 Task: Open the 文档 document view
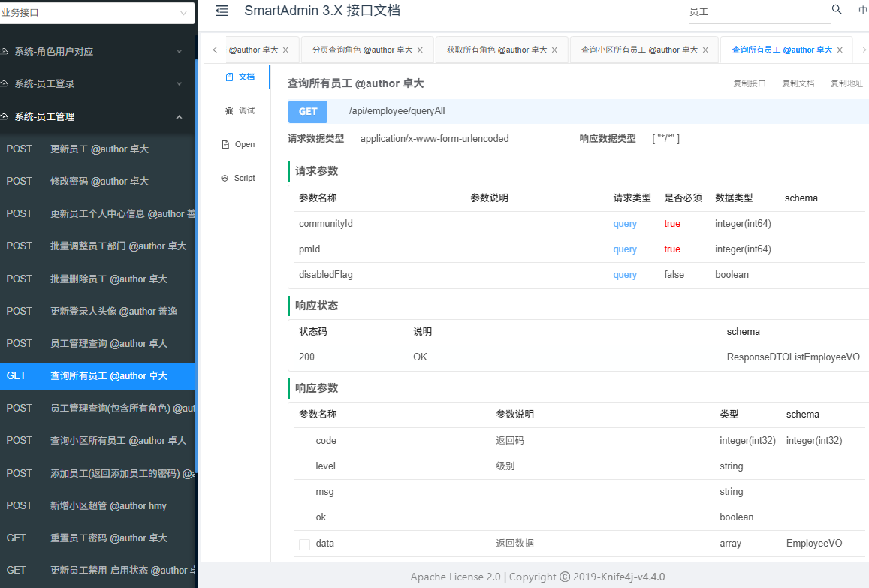240,77
